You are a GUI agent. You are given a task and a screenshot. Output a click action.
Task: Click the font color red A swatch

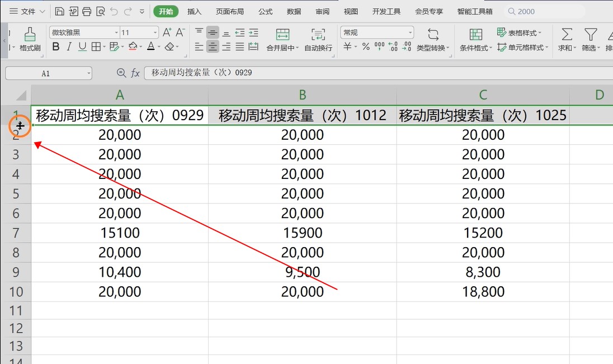click(x=150, y=47)
